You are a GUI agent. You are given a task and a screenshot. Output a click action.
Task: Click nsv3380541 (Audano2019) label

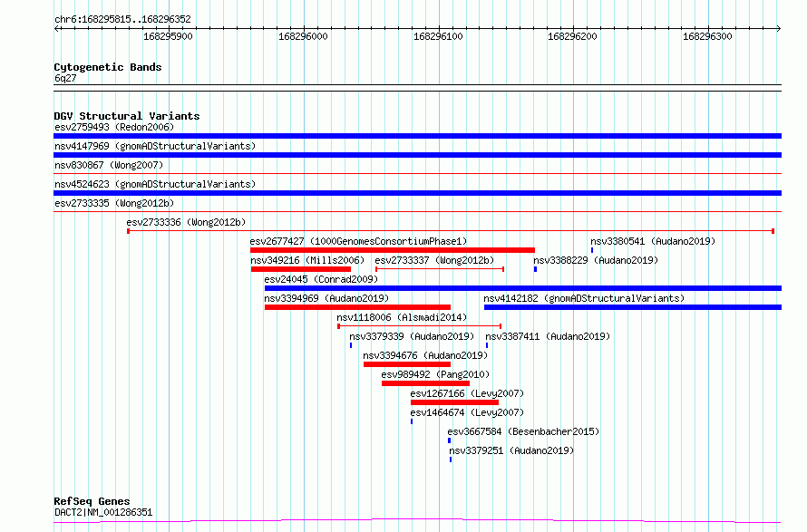coord(653,241)
